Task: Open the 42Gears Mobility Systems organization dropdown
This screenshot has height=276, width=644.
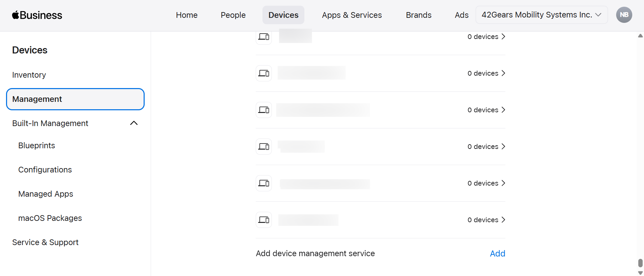Action: coord(541,15)
